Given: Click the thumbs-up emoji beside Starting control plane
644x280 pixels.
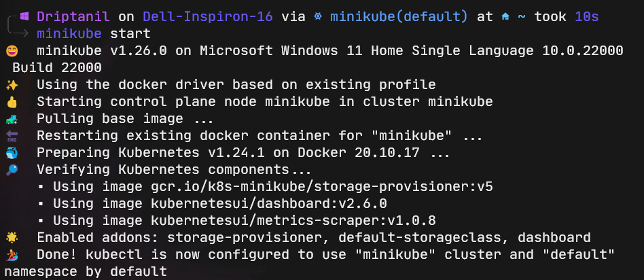Looking at the screenshot, I should pos(12,102).
